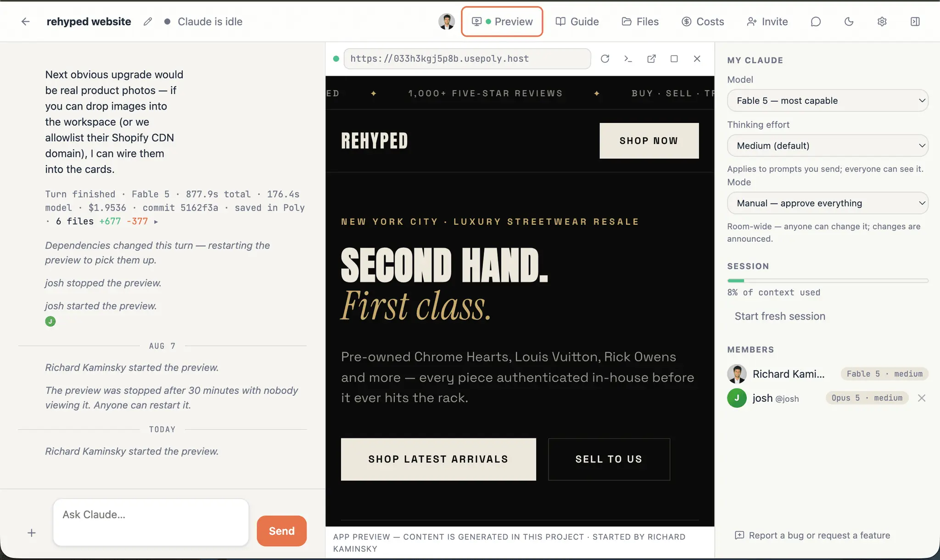Click Start fresh session
This screenshot has width=940, height=560.
[x=780, y=316]
